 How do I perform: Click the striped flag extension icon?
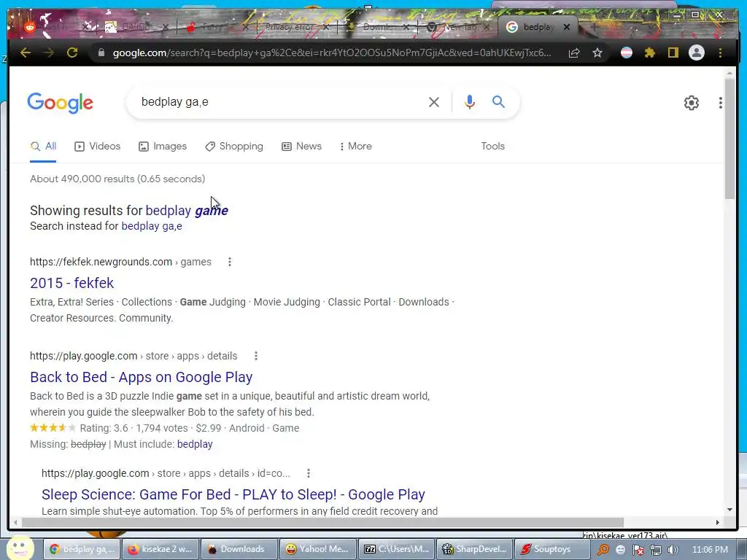(x=627, y=52)
